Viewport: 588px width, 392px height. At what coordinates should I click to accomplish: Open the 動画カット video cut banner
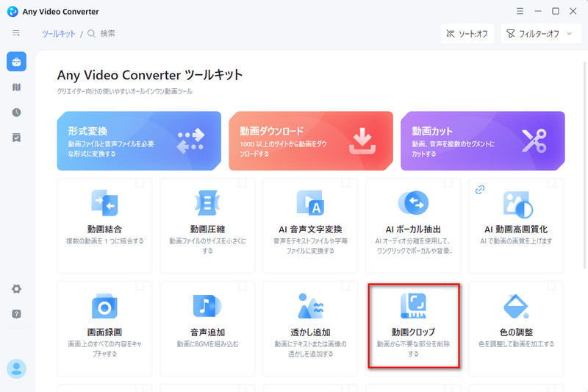tap(483, 140)
